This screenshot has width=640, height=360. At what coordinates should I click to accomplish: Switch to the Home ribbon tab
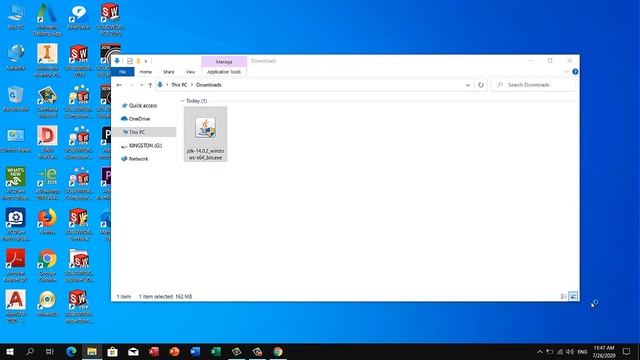point(146,72)
